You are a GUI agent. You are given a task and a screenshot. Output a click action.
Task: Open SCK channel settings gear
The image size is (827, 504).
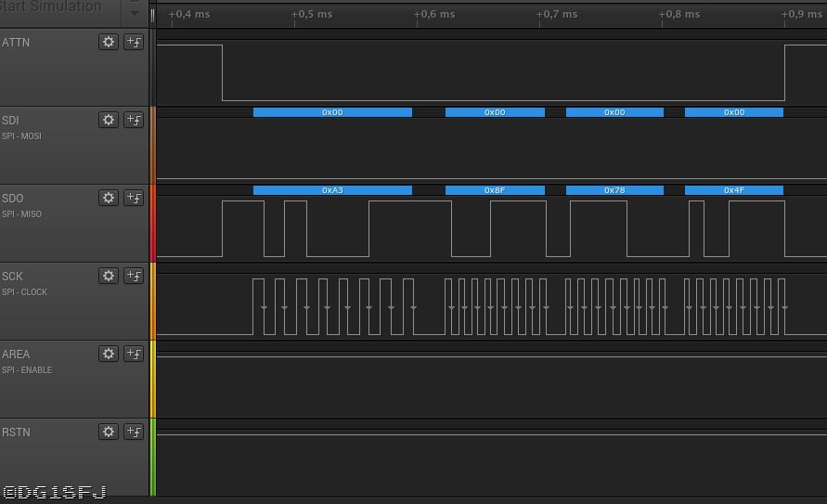[109, 276]
